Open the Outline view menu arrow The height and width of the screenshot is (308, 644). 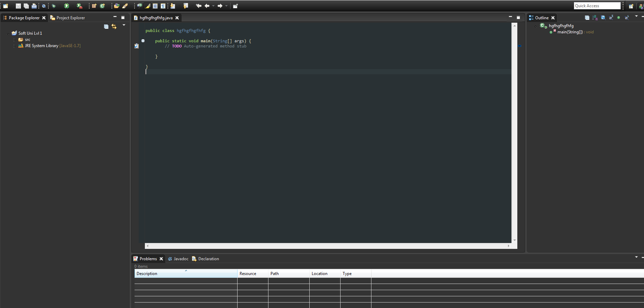[636, 16]
